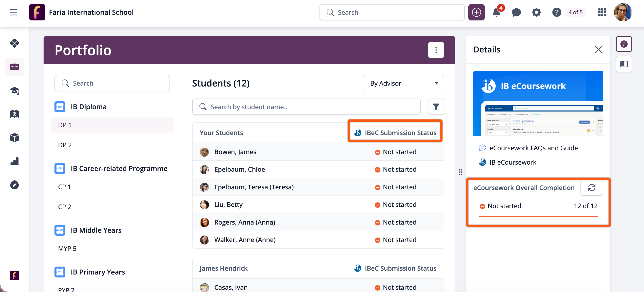Open Epelbaum, Chloe student row
Viewport: 644px width, 292px height.
pos(239,169)
